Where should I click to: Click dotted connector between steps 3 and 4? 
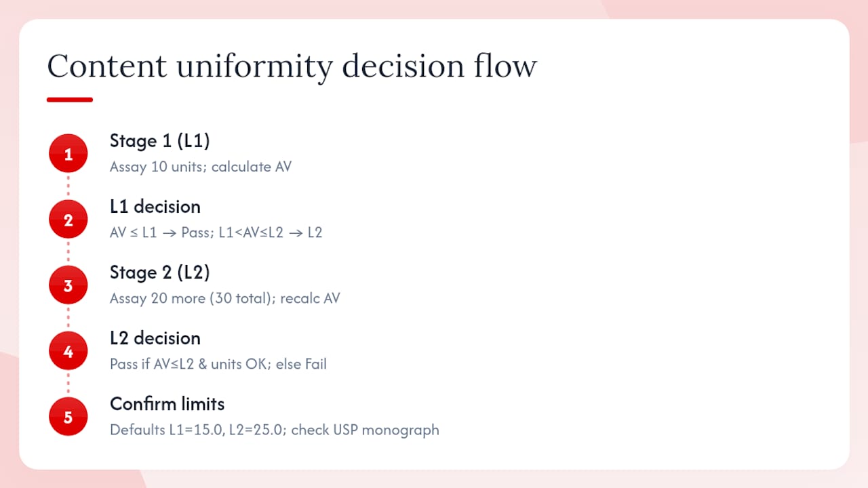(68, 319)
